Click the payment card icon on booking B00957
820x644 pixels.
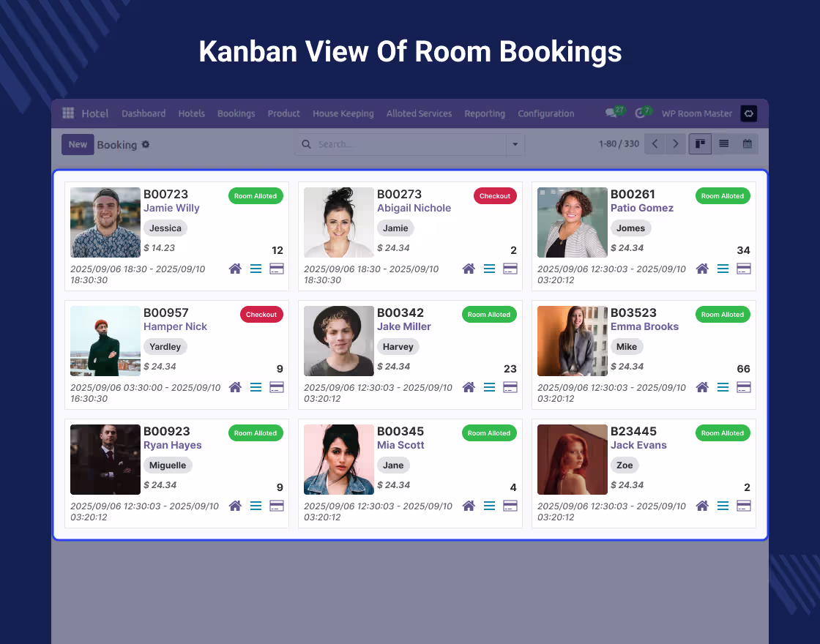tap(277, 387)
